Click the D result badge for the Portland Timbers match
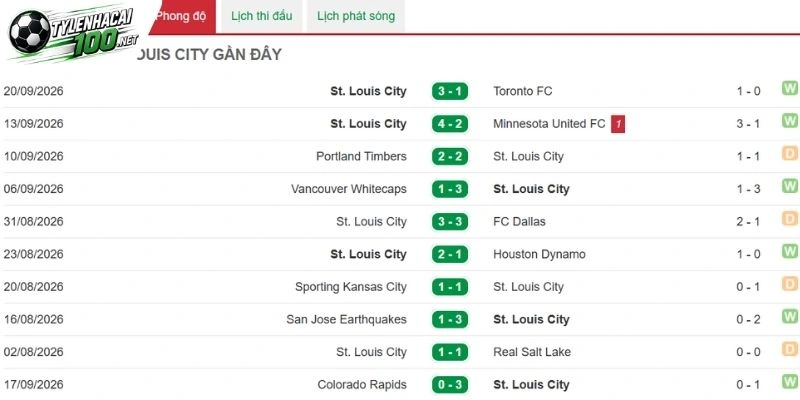Viewport: 800px width, 400px height. pos(790,154)
